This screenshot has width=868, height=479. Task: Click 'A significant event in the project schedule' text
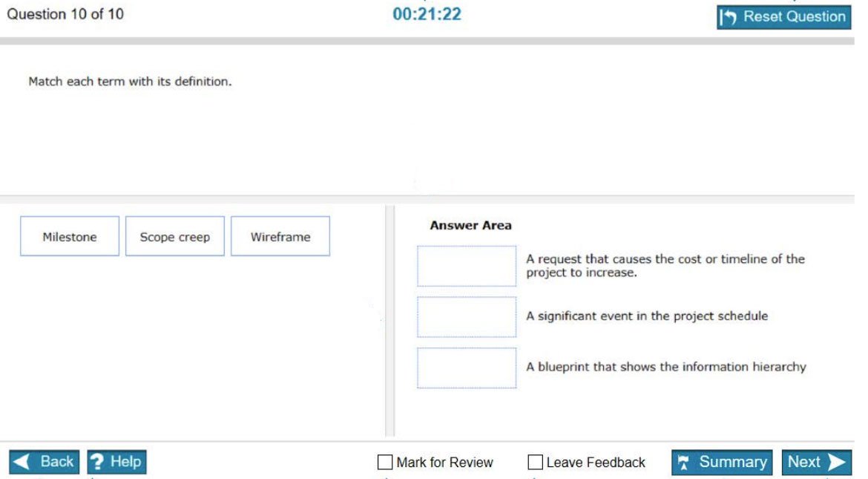(x=647, y=316)
